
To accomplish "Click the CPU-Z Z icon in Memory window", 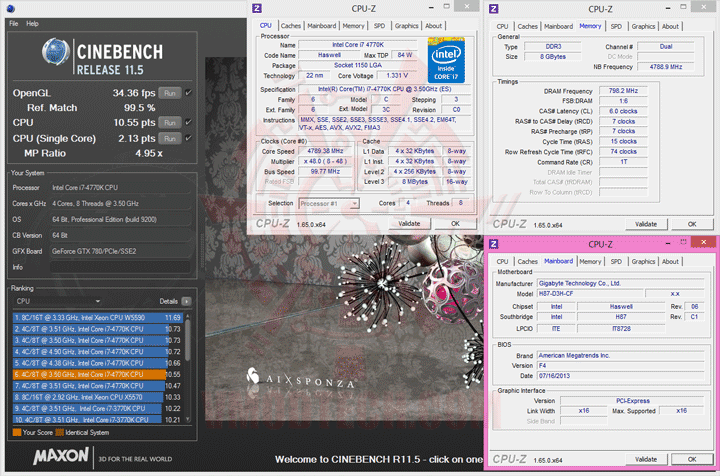I will (x=494, y=8).
